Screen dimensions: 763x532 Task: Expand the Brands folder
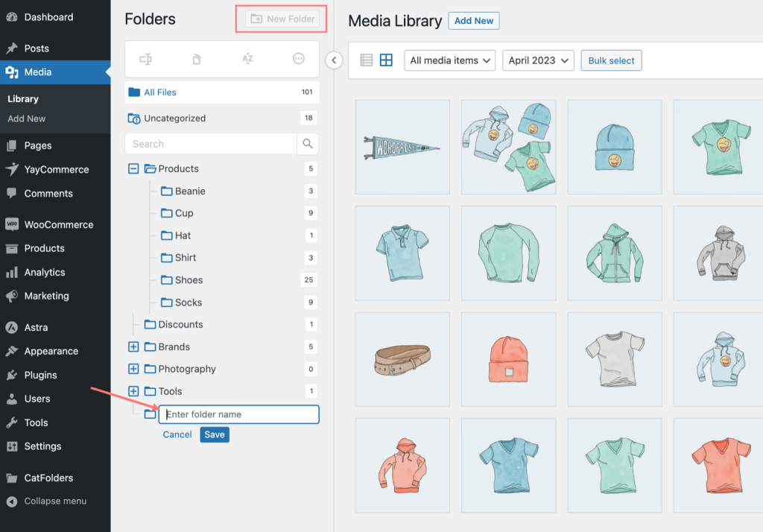[133, 346]
